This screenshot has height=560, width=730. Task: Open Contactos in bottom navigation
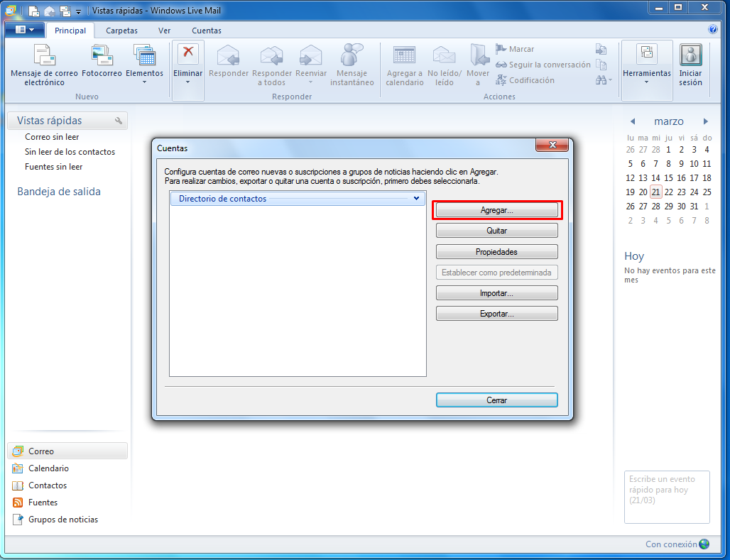[x=40, y=485]
